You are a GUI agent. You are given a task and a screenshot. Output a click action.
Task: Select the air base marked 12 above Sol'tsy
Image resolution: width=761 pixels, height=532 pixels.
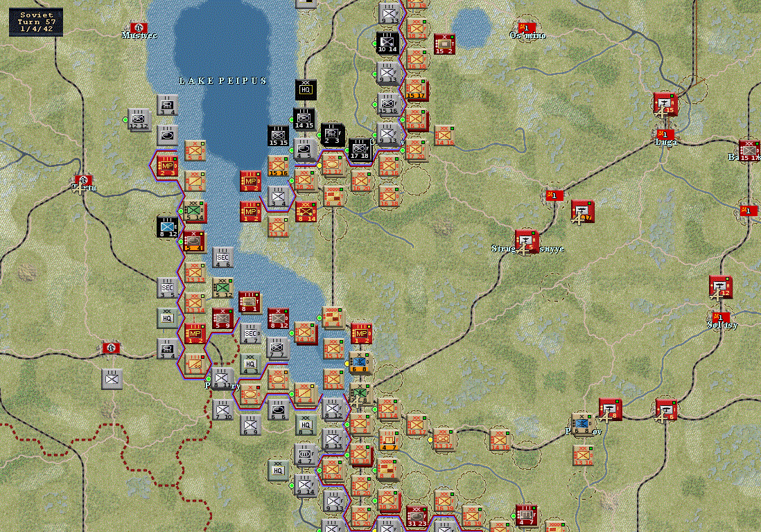coord(720,287)
